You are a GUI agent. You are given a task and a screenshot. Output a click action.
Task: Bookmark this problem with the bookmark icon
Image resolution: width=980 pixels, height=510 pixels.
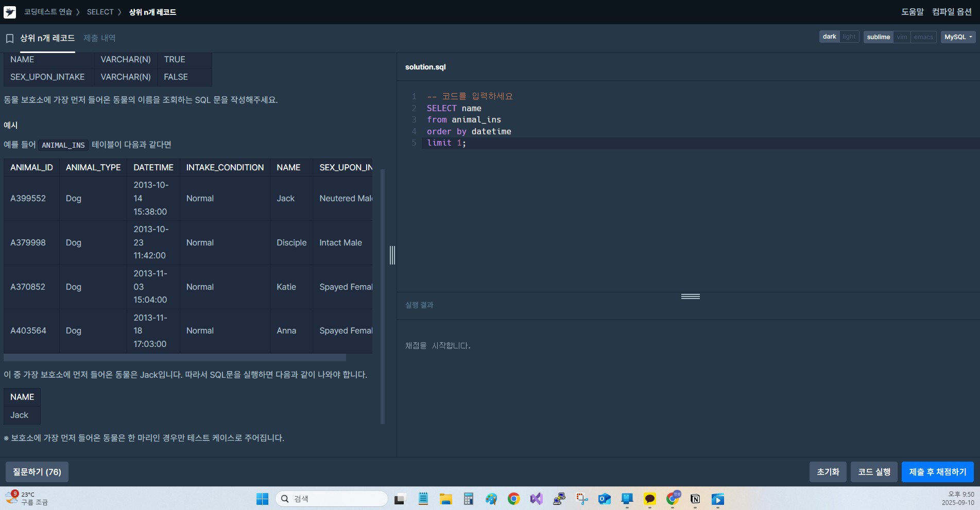[9, 39]
